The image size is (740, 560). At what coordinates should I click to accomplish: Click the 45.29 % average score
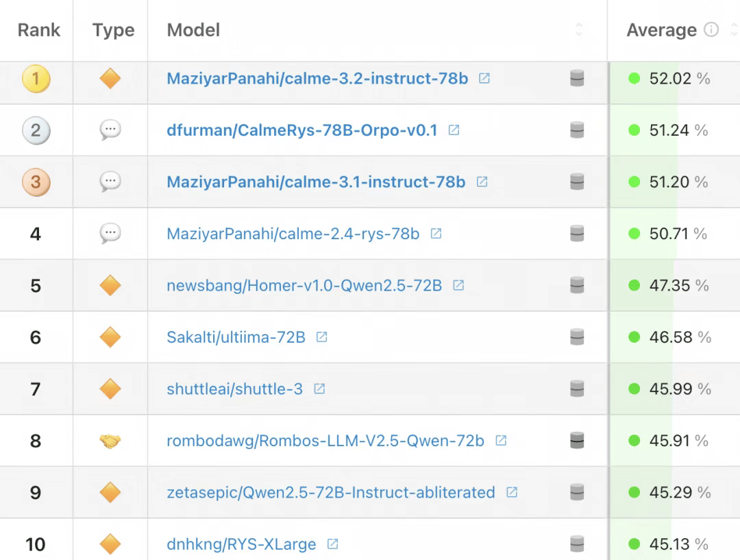click(680, 492)
